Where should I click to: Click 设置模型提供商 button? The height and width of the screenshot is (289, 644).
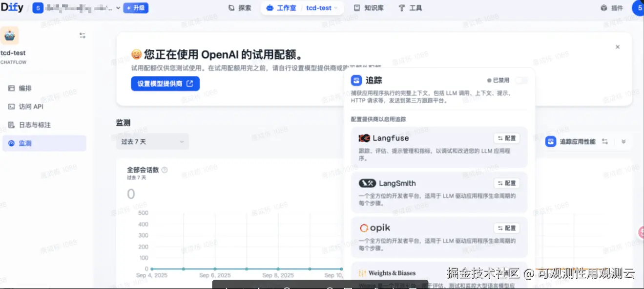(x=165, y=84)
